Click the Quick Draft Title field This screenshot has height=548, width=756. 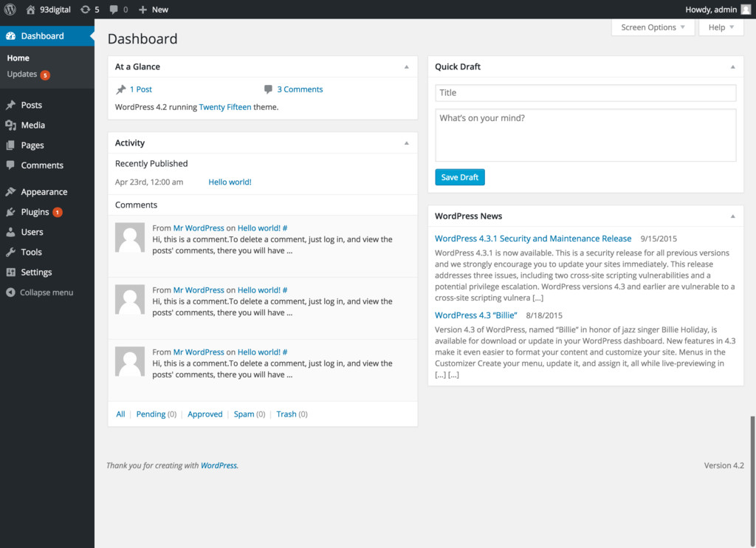585,93
